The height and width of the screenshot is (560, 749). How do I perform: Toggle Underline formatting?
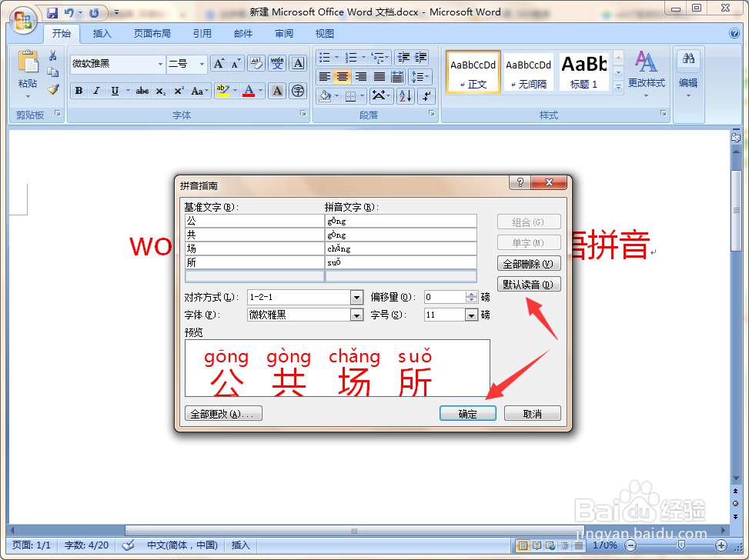click(115, 91)
